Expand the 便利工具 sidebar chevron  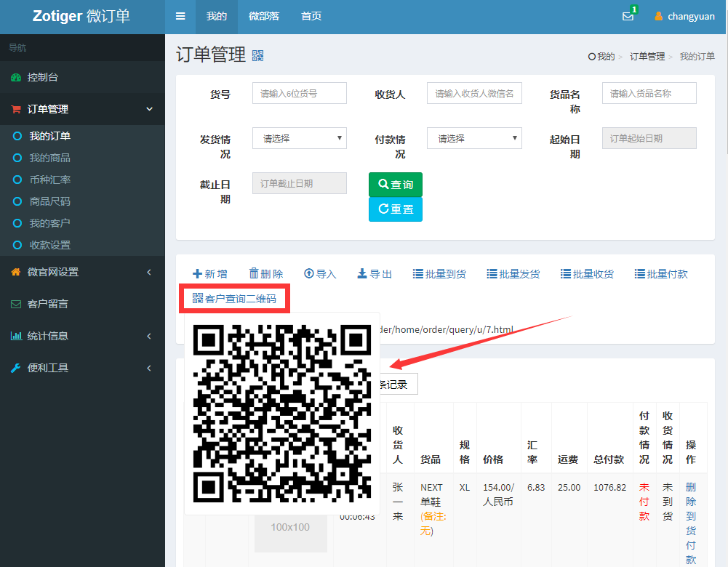click(x=149, y=368)
